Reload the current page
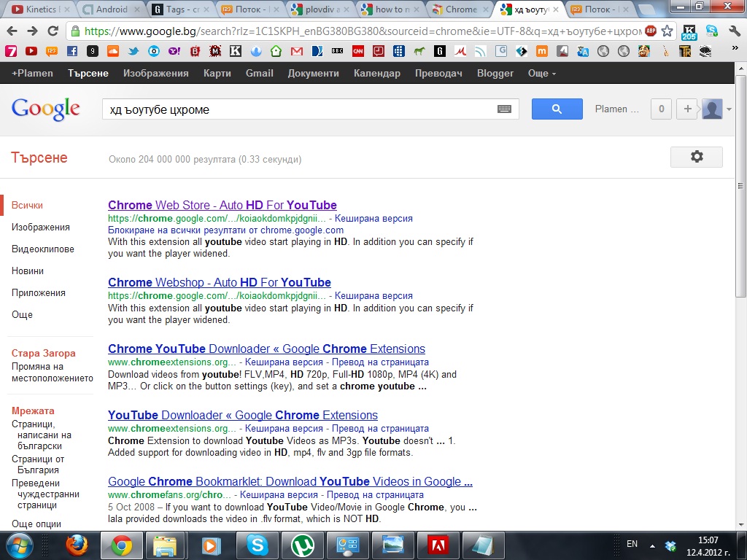The width and height of the screenshot is (747, 560). click(x=53, y=31)
